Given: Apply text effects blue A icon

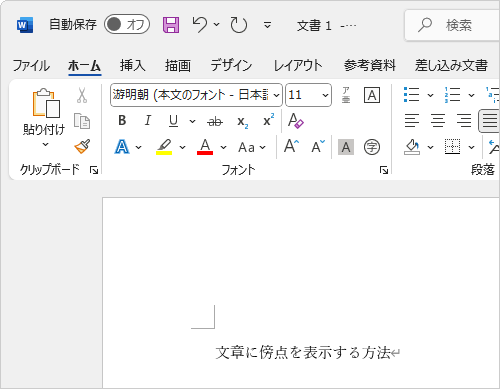Looking at the screenshot, I should 122,147.
